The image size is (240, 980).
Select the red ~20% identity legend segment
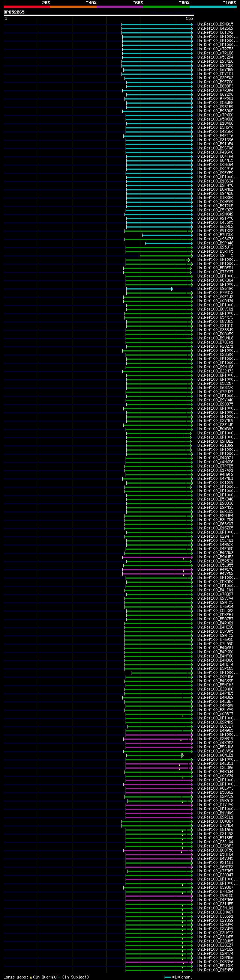[27, 6]
